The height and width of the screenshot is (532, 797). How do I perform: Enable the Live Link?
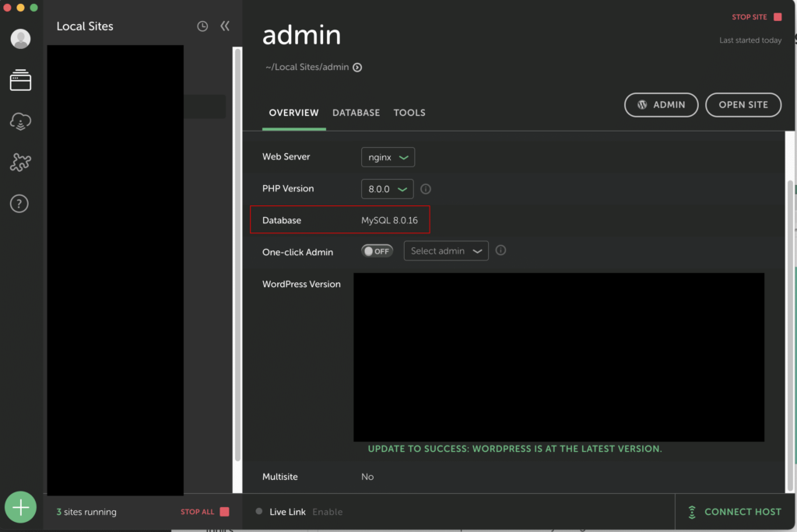pyautogui.click(x=327, y=512)
